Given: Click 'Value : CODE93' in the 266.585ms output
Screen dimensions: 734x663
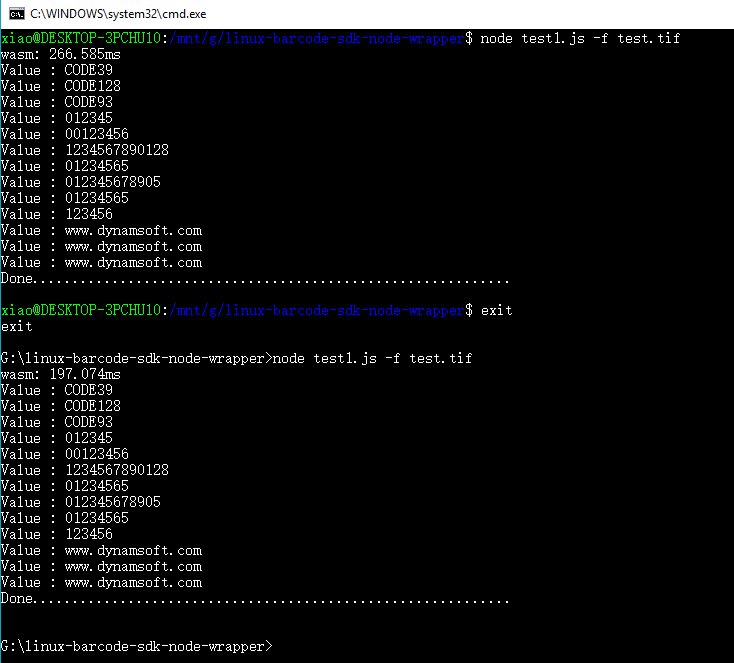Looking at the screenshot, I should pyautogui.click(x=56, y=102).
